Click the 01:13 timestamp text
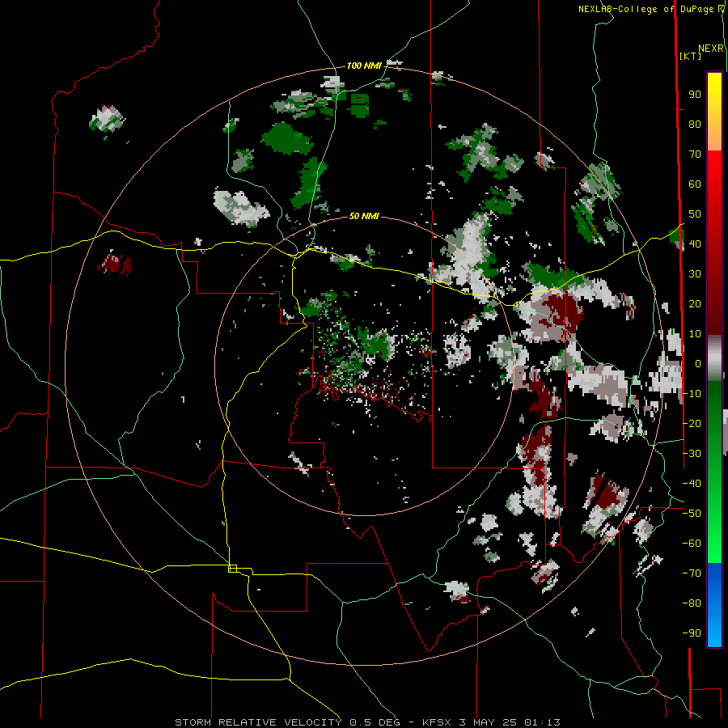Screen dimensions: 728x728 [542, 722]
